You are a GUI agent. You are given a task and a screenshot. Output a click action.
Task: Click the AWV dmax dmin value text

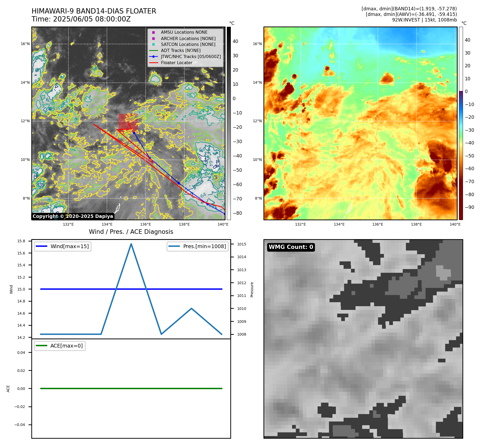coord(411,14)
